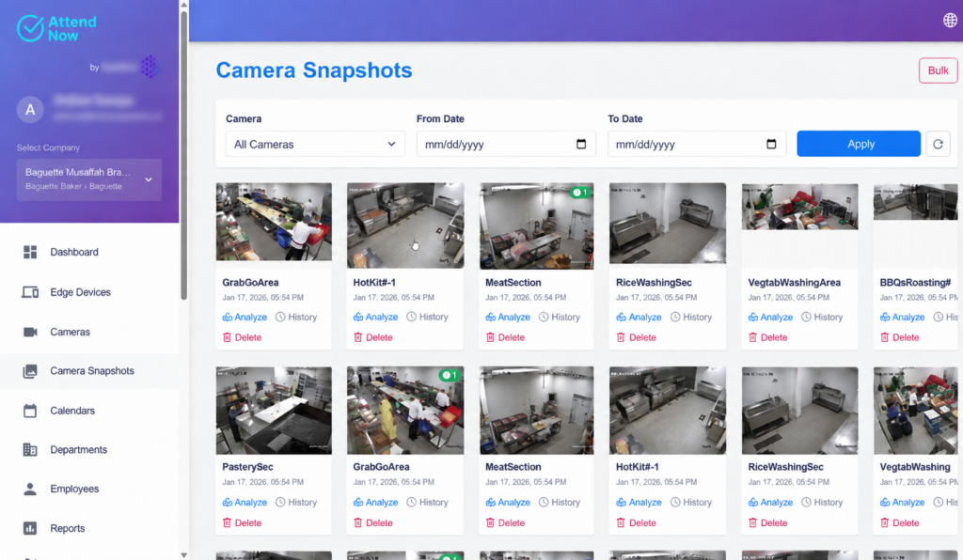Expand the Baguette Musaffah company selector
Viewport: 963px width, 560px height.
click(x=89, y=179)
